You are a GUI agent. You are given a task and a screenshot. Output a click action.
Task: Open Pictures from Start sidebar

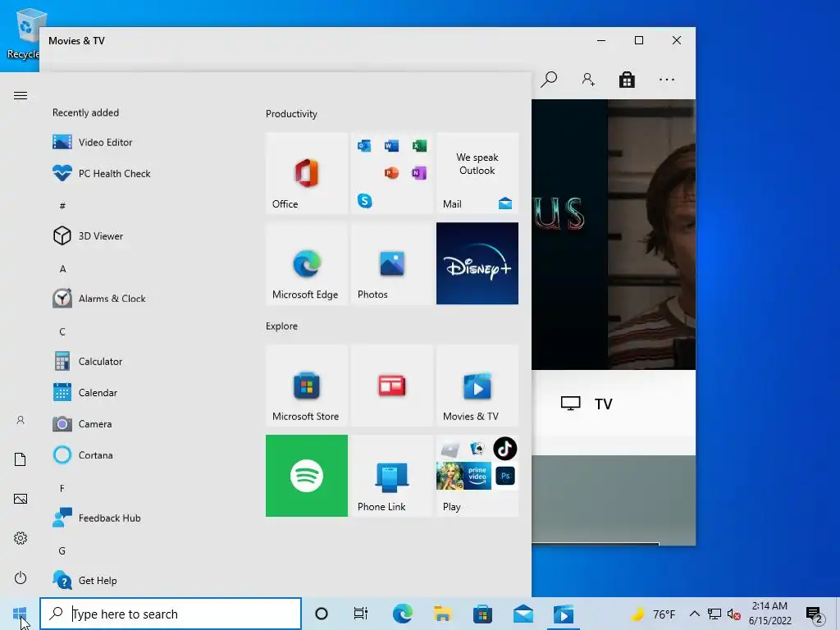point(21,499)
